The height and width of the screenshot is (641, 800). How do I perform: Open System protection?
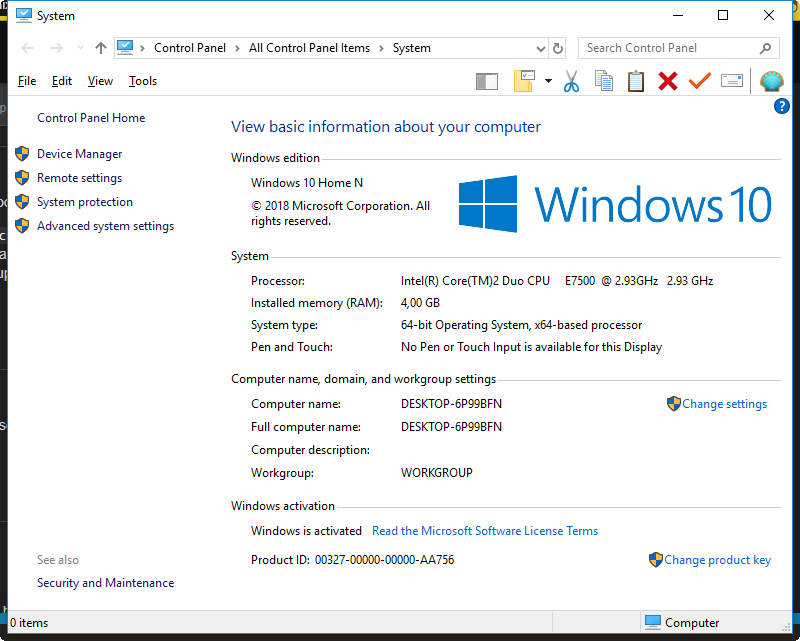[85, 202]
